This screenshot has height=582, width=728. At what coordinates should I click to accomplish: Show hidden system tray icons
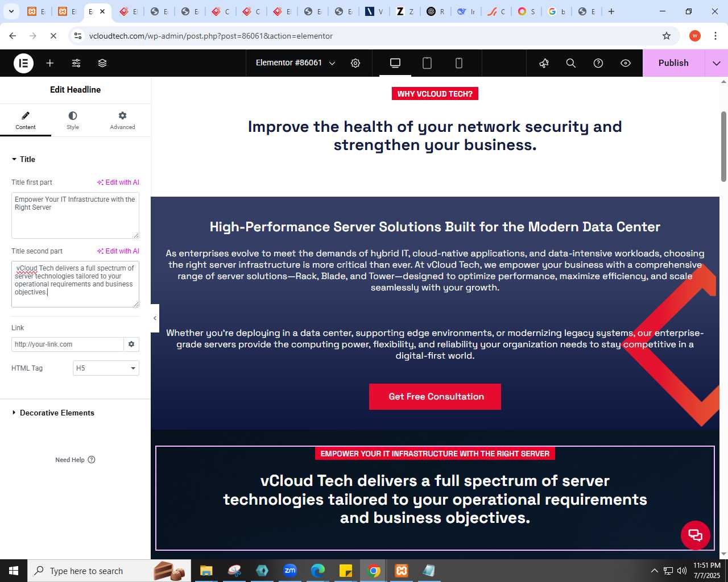click(654, 571)
